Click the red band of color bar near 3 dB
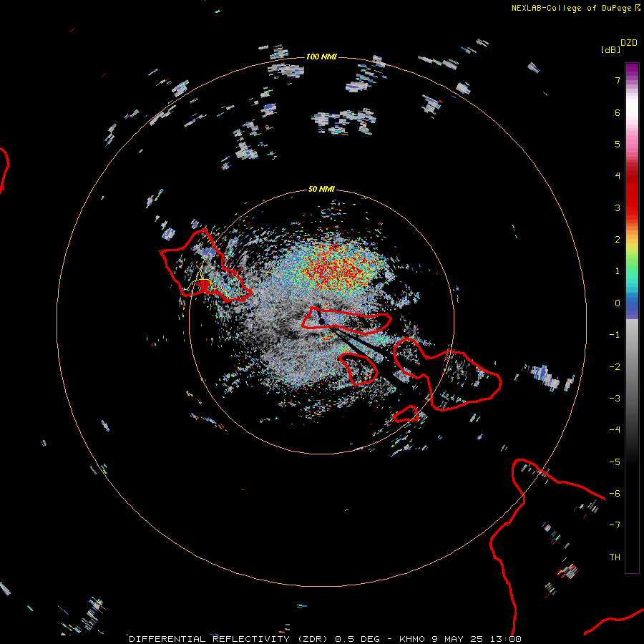 pos(632,201)
